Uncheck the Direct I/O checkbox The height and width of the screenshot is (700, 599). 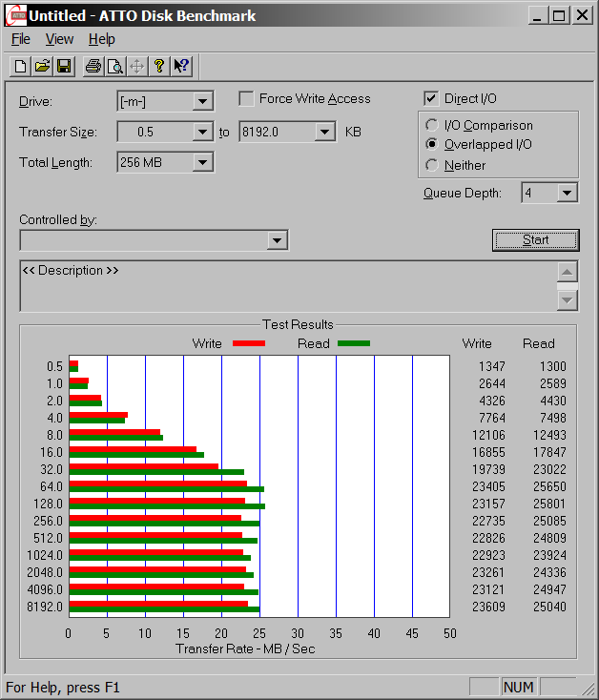pyautogui.click(x=431, y=99)
